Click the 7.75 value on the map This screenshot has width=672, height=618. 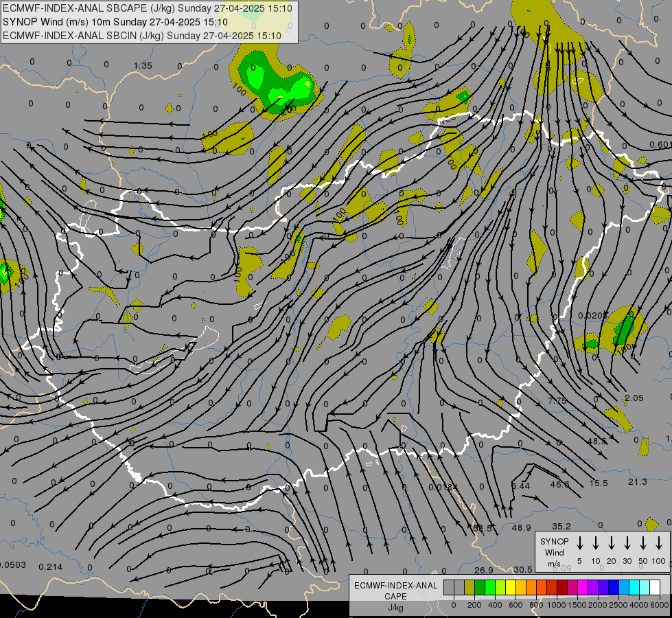click(x=557, y=400)
